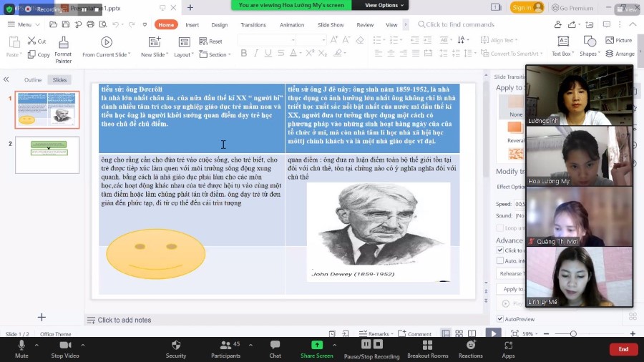The image size is (644, 362).
Task: Expand Share Screen options arrow
Action: (x=334, y=345)
